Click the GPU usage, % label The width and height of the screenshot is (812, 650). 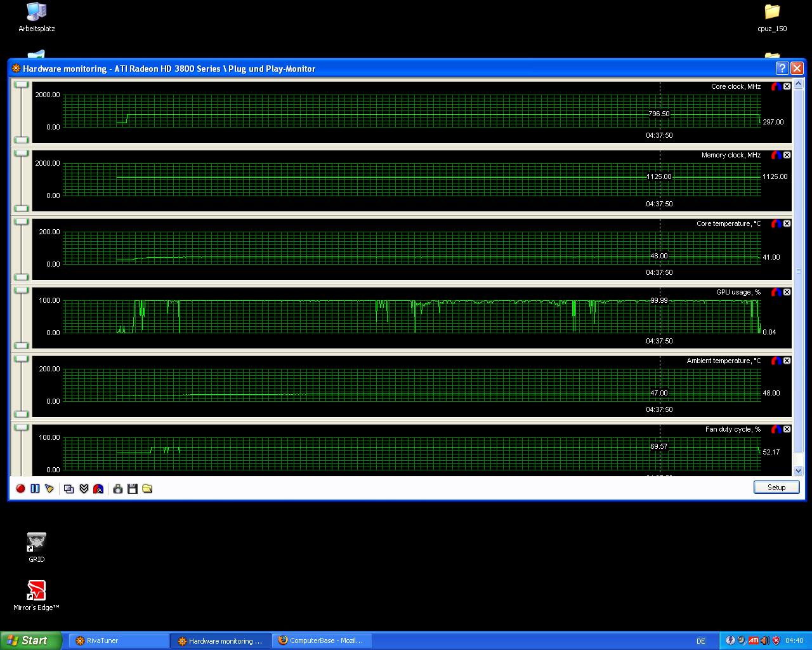tap(738, 292)
